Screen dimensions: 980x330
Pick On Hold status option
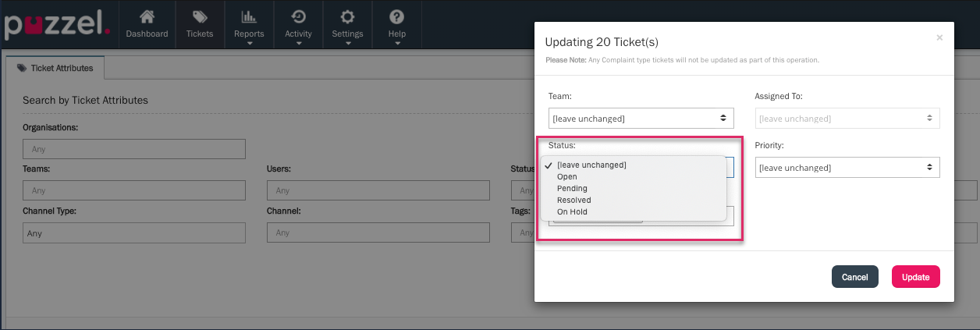[x=572, y=212]
